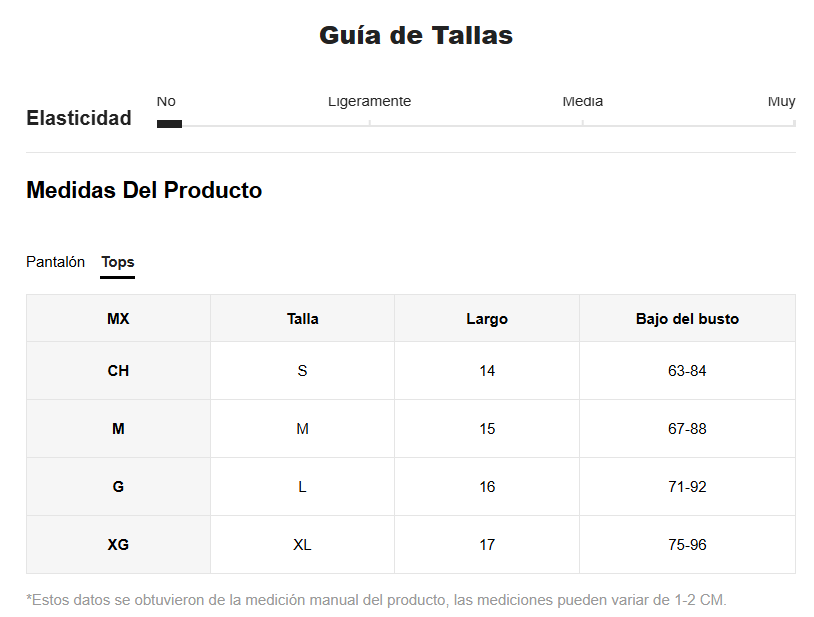Select the Tops tab
The height and width of the screenshot is (617, 814).
(x=118, y=262)
